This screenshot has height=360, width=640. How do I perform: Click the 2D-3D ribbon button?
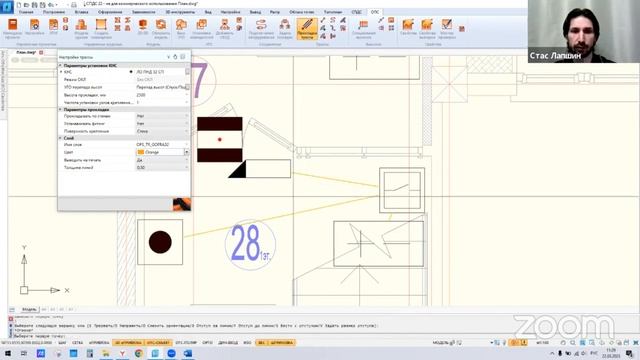[143, 28]
